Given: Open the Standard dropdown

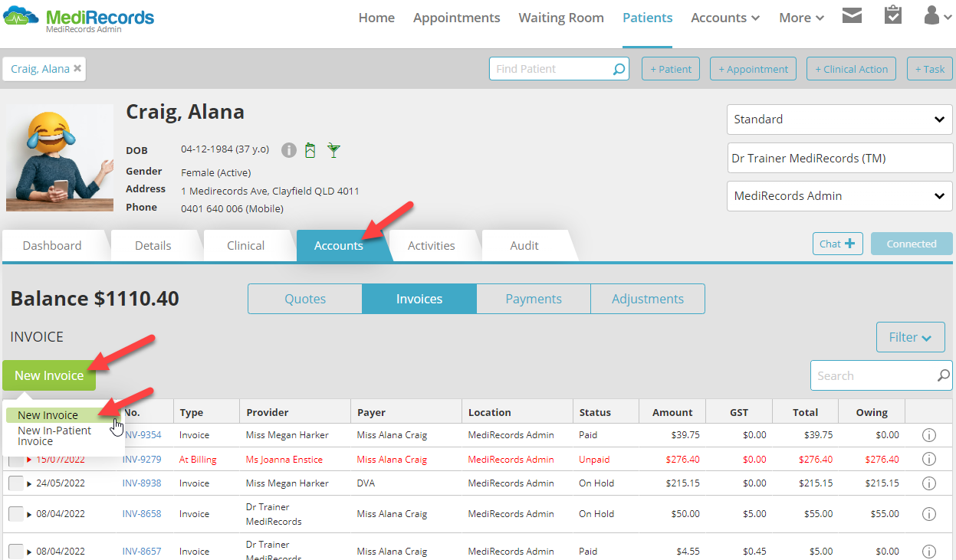Looking at the screenshot, I should [x=839, y=120].
